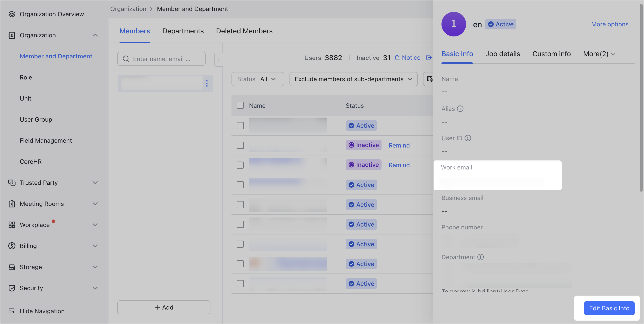Click the Security shield icon in sidebar
The width and height of the screenshot is (644, 324).
click(x=11, y=288)
